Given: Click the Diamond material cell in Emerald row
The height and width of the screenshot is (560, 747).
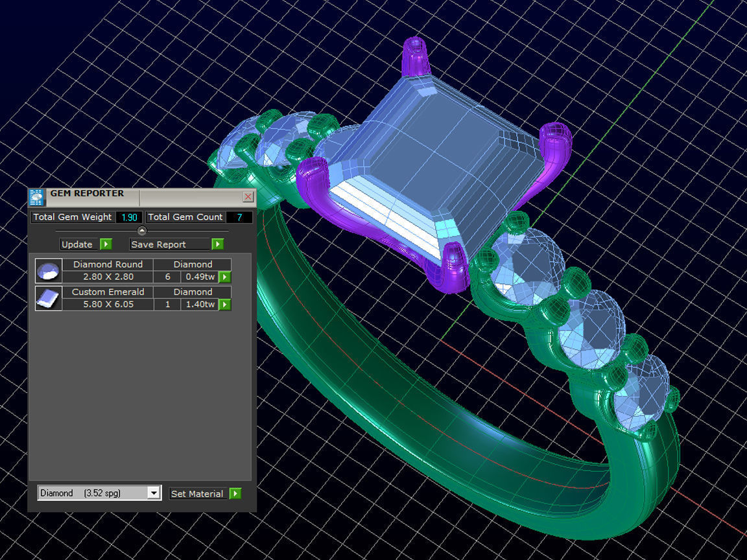Looking at the screenshot, I should [x=193, y=292].
